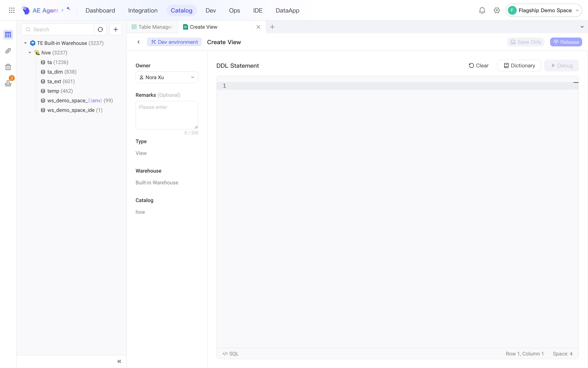Collapse the hive catalog node
The image size is (588, 368).
click(x=30, y=53)
